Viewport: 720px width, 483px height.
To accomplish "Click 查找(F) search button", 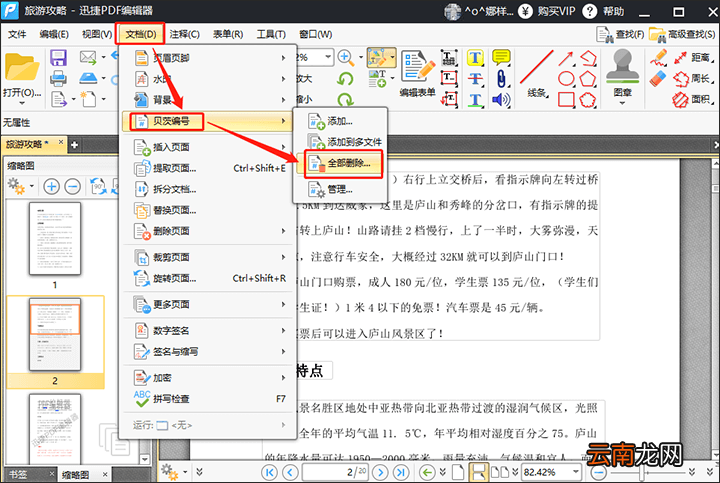I will click(620, 34).
